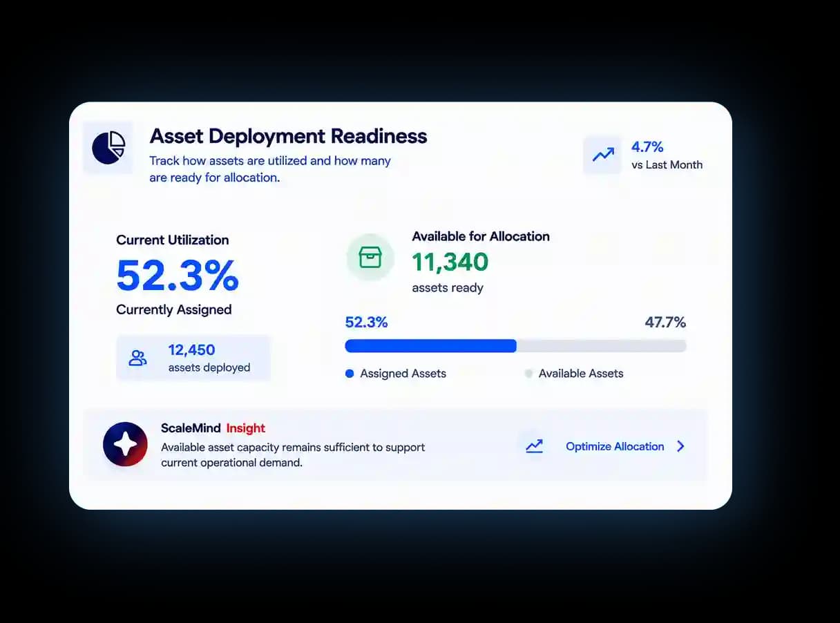This screenshot has height=623, width=840.
Task: Click the gray available portion of the bar
Action: pyautogui.click(x=602, y=346)
